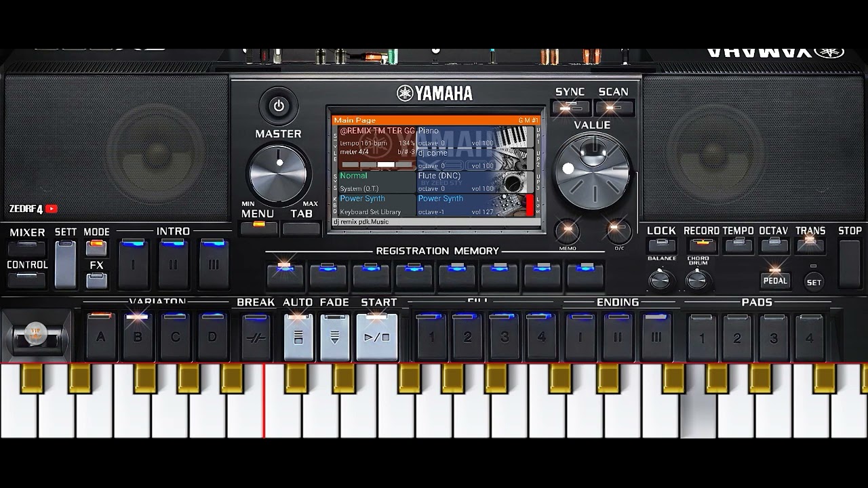Select ENDING III button
This screenshot has height=488, width=868.
point(656,336)
